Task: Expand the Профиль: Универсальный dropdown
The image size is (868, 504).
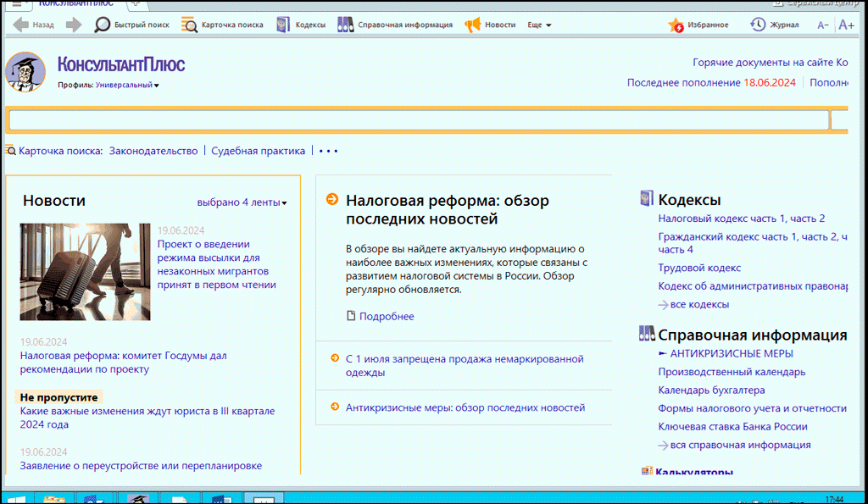Action: tap(127, 86)
